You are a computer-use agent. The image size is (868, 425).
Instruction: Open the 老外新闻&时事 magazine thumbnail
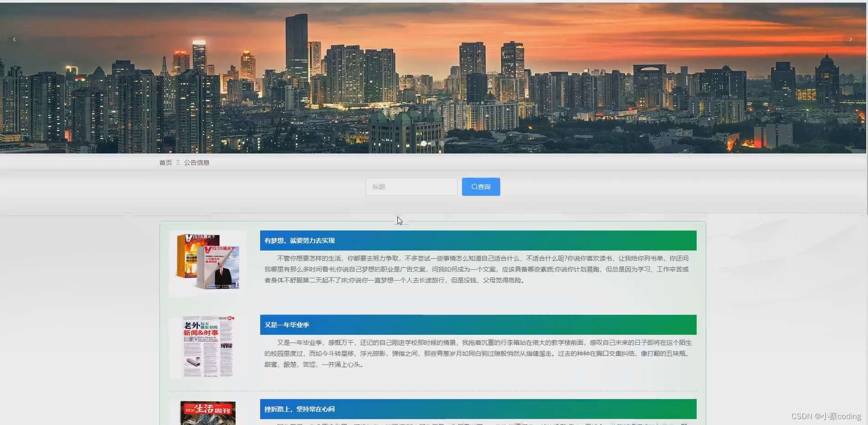(x=208, y=347)
